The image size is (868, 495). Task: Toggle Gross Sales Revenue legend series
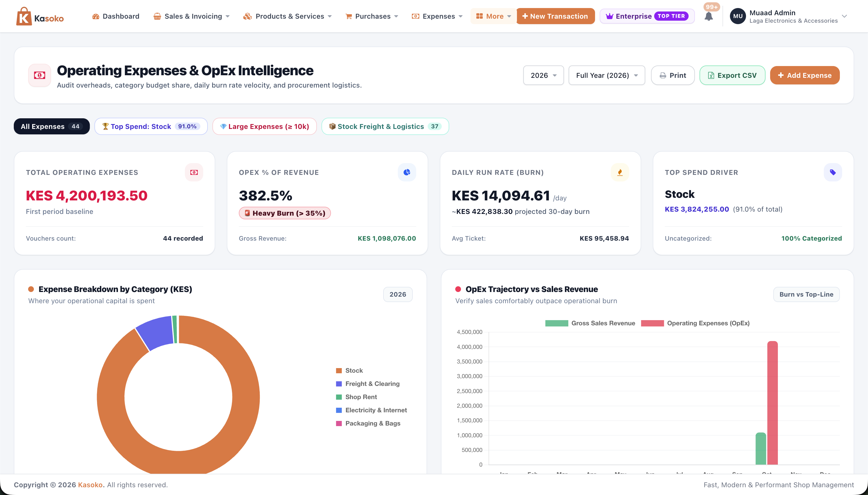pyautogui.click(x=590, y=323)
